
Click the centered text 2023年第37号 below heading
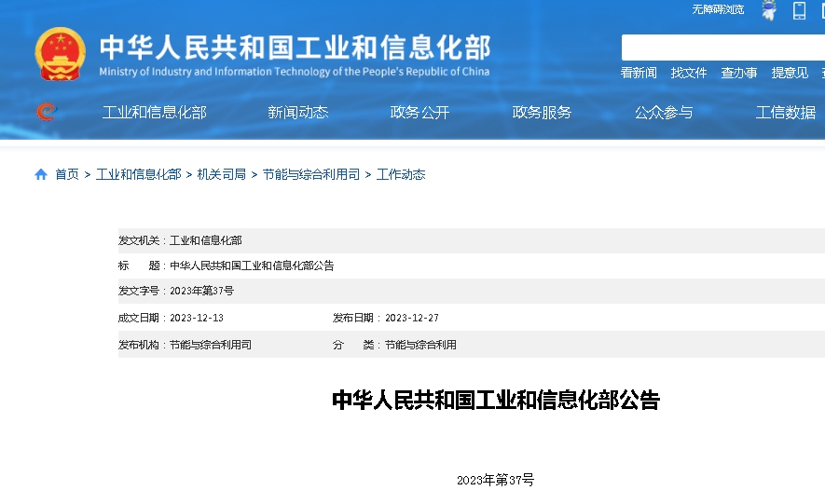[x=495, y=480]
